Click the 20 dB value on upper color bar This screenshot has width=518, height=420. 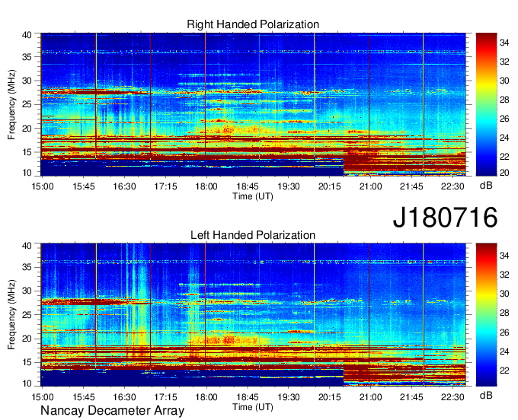pos(504,173)
